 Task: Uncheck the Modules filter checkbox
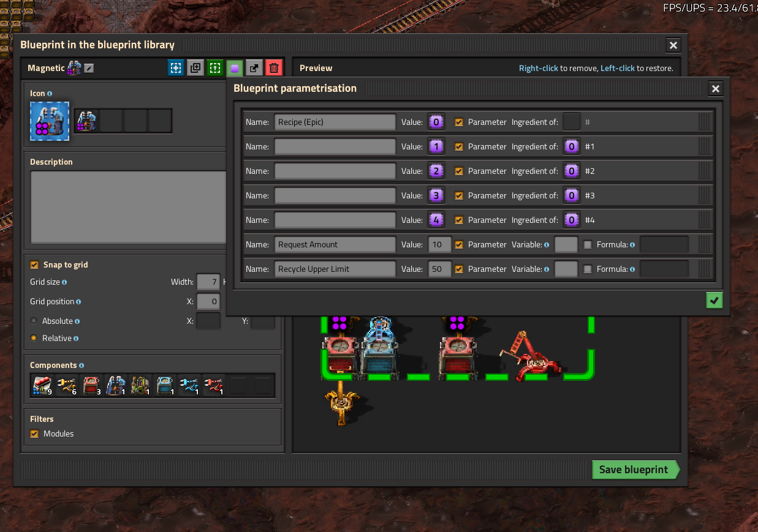coord(34,434)
